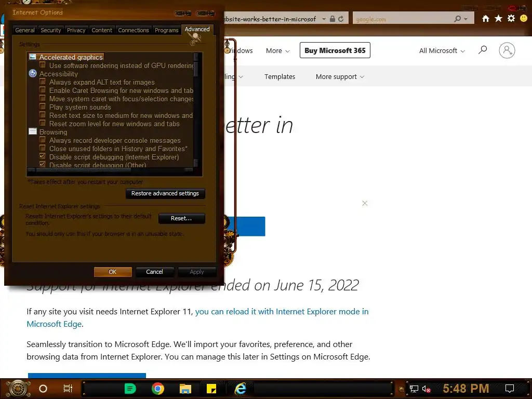The width and height of the screenshot is (532, 399).
Task: Switch to the Privacy tab
Action: tap(76, 30)
